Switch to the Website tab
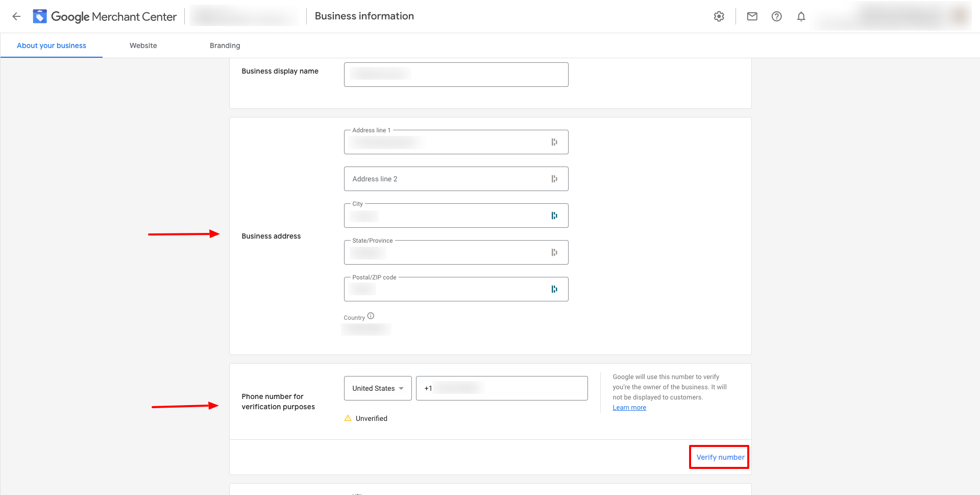The image size is (980, 495). click(143, 45)
